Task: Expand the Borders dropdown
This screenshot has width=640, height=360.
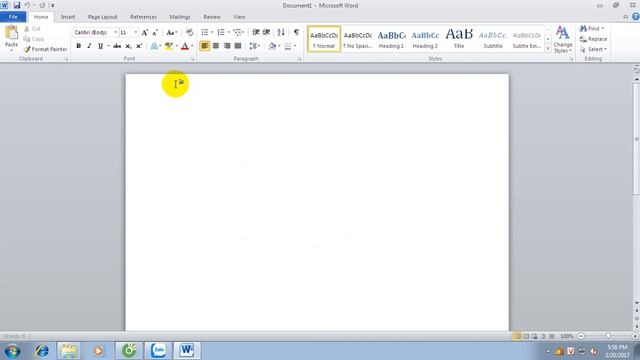Action: coord(294,46)
